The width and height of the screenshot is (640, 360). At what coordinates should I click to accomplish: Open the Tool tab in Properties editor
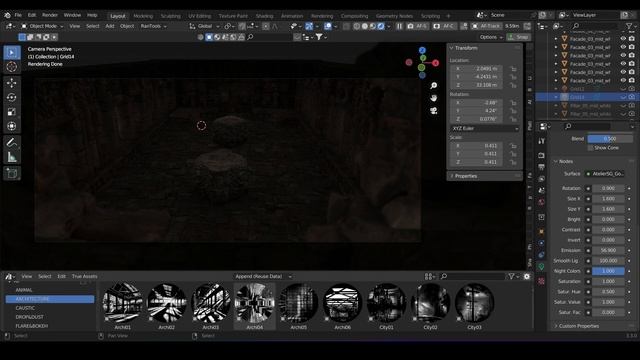point(541,141)
